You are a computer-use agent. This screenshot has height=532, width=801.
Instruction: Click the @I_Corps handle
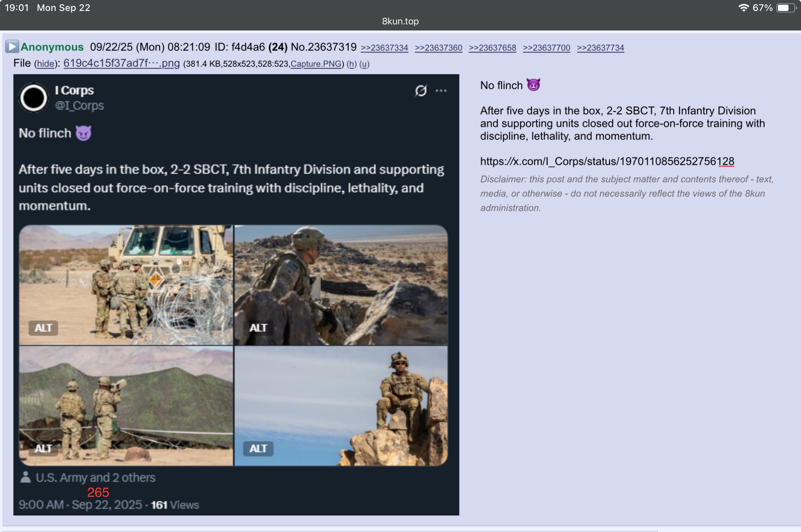click(79, 106)
